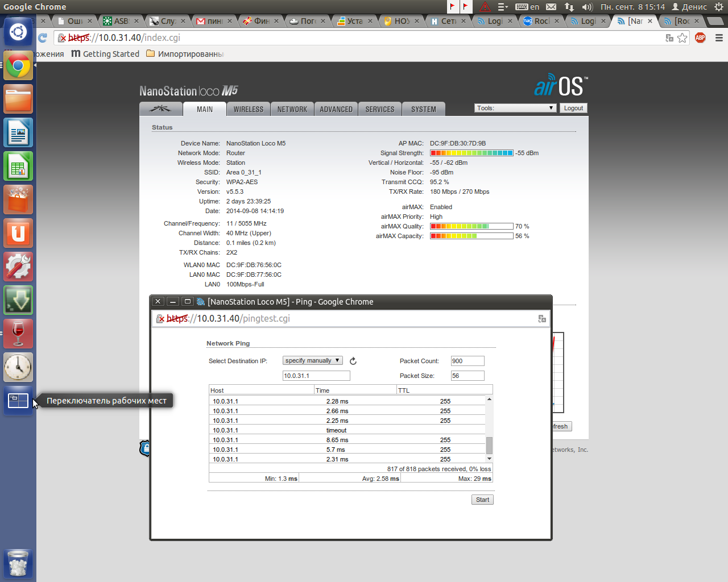
Task: Open Google Chrome from the launcher
Action: pos(18,66)
